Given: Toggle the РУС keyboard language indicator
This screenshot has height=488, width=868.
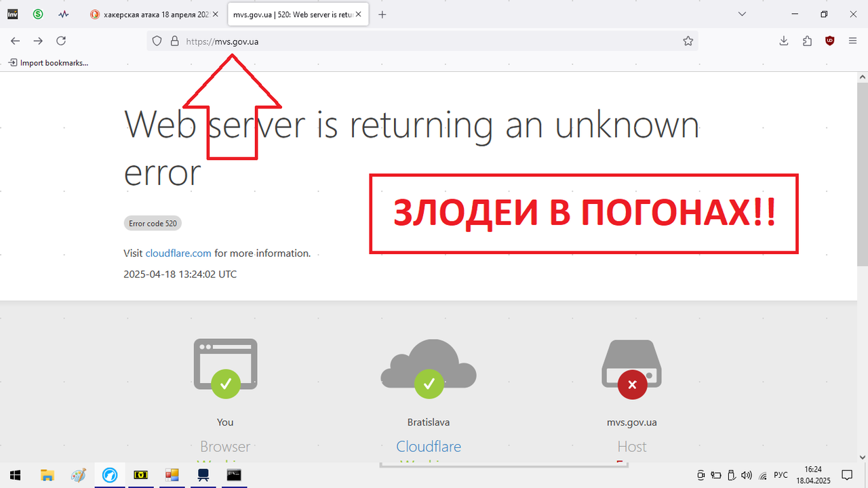Looking at the screenshot, I should click(x=781, y=475).
